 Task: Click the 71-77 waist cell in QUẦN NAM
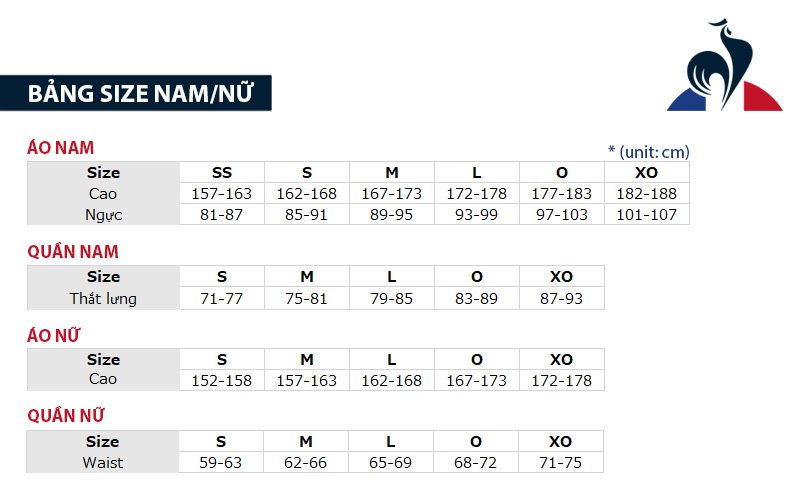coord(222,298)
